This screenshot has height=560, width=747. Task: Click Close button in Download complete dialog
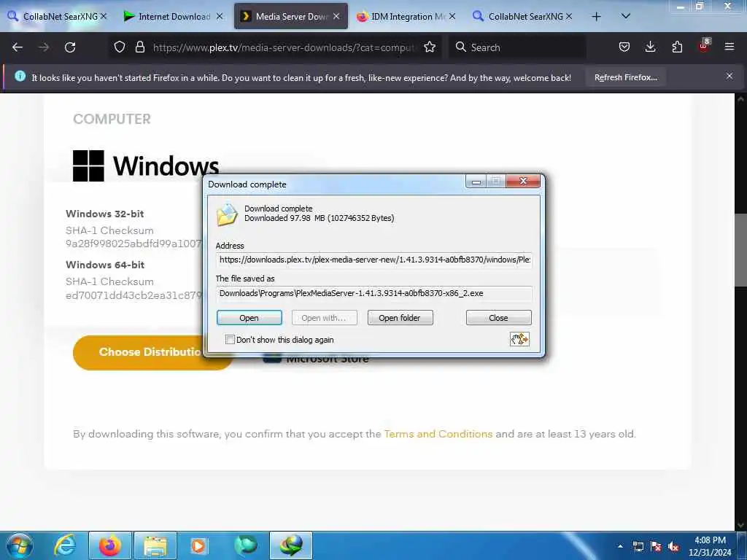[498, 318]
